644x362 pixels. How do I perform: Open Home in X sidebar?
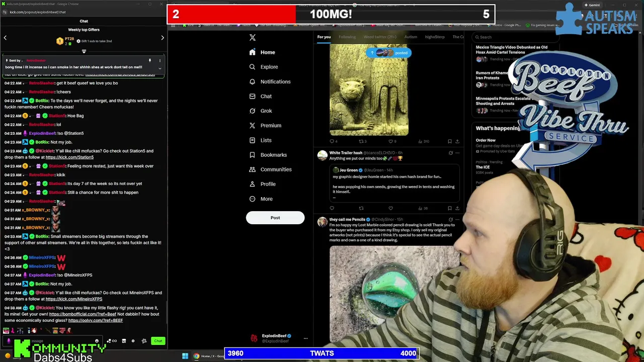pos(262,52)
